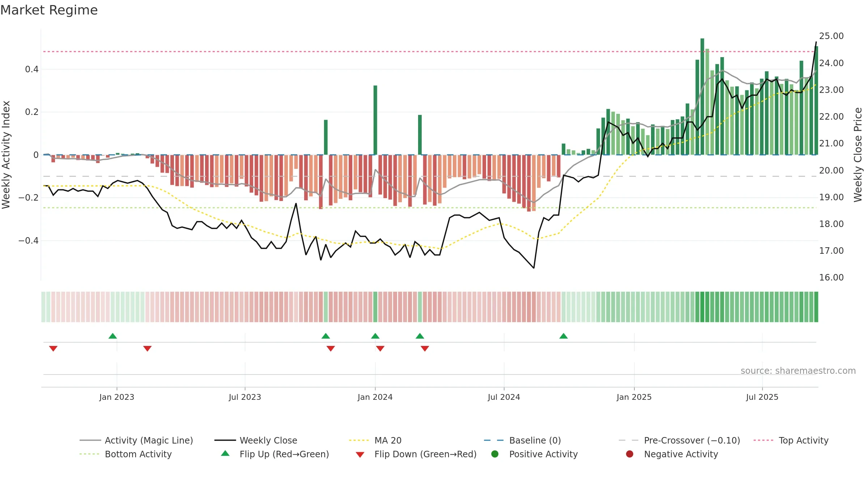Click the −0.2 tick on activity axis
This screenshot has width=868, height=488.
[29, 197]
